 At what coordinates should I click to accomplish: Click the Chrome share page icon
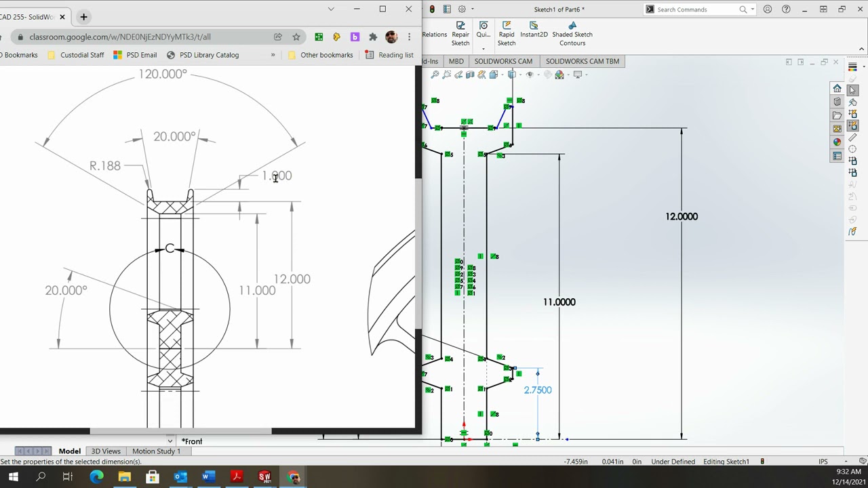[278, 37]
